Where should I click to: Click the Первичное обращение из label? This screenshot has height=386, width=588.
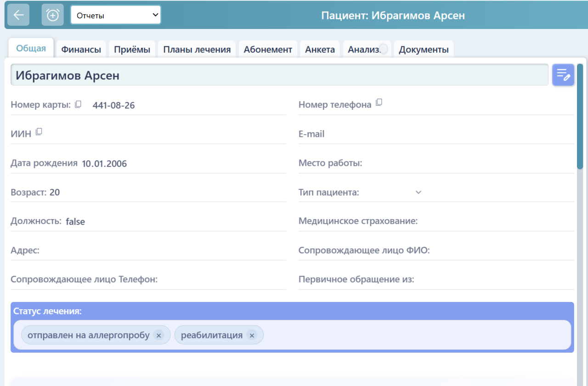point(356,279)
